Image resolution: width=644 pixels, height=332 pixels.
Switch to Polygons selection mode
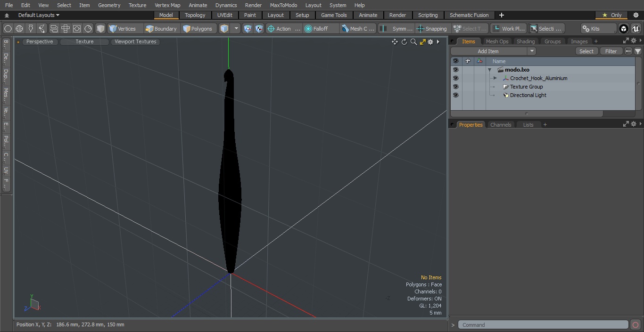[198, 29]
